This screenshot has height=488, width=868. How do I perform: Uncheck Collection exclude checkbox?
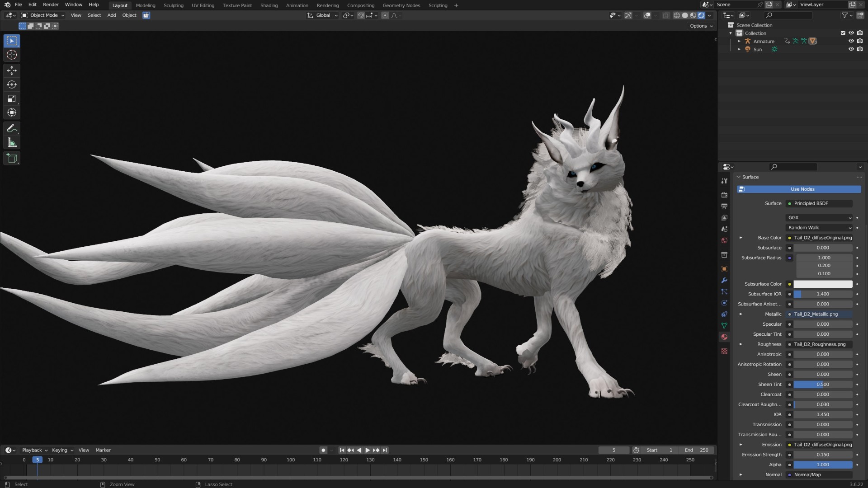843,33
